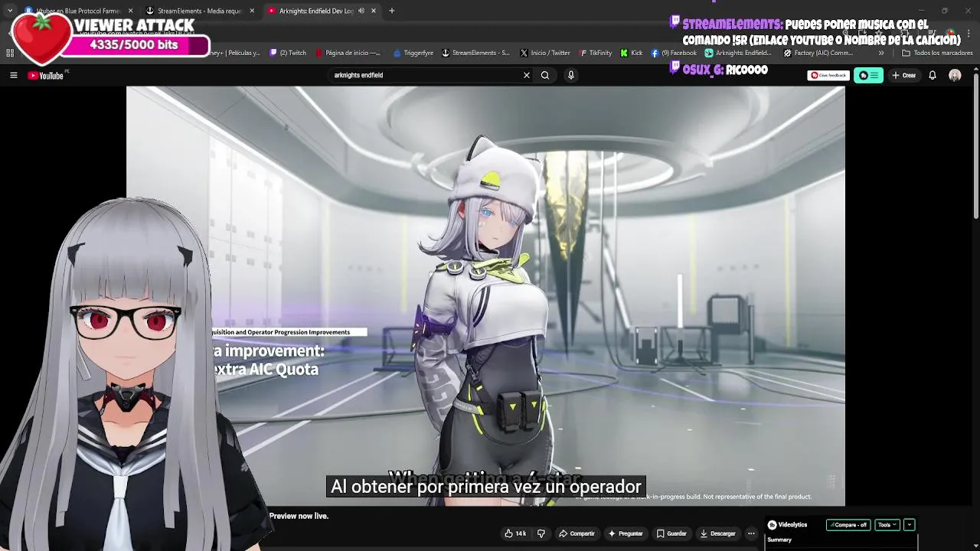This screenshot has width=980, height=551.
Task: Open the Crear menu
Action: point(904,75)
